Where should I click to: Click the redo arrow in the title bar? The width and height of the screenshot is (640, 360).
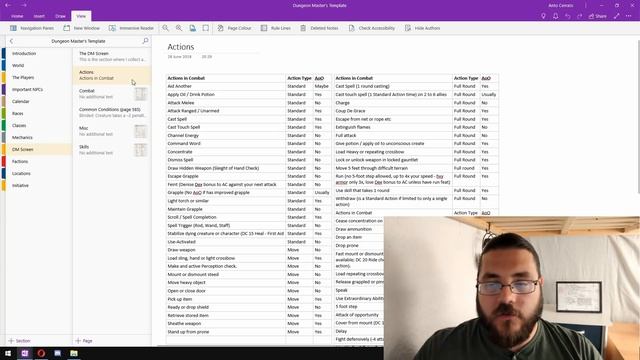click(580, 16)
